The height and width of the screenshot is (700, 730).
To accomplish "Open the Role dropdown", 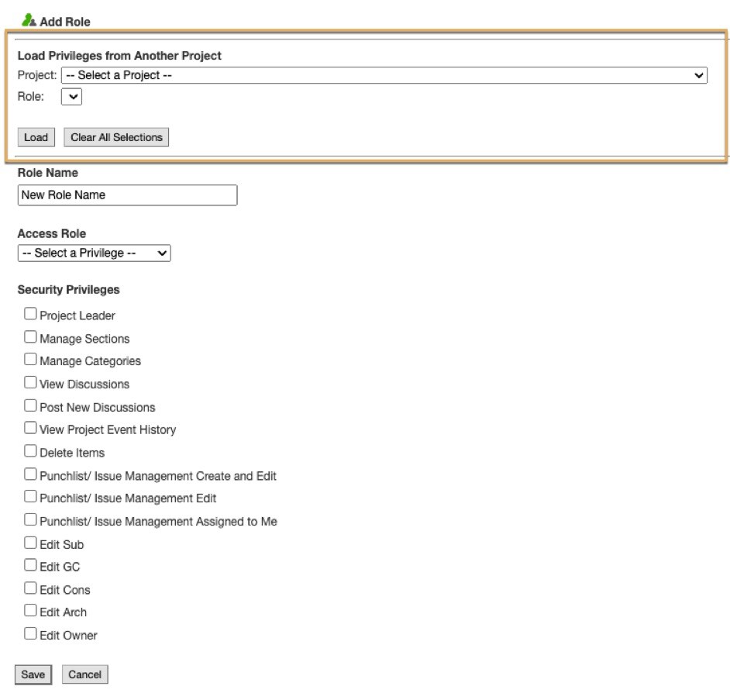I will coord(72,97).
